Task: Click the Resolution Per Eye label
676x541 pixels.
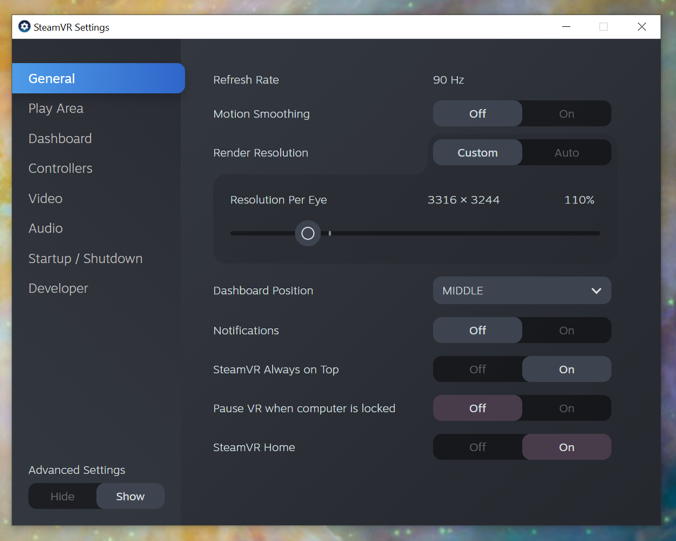Action: [x=278, y=200]
